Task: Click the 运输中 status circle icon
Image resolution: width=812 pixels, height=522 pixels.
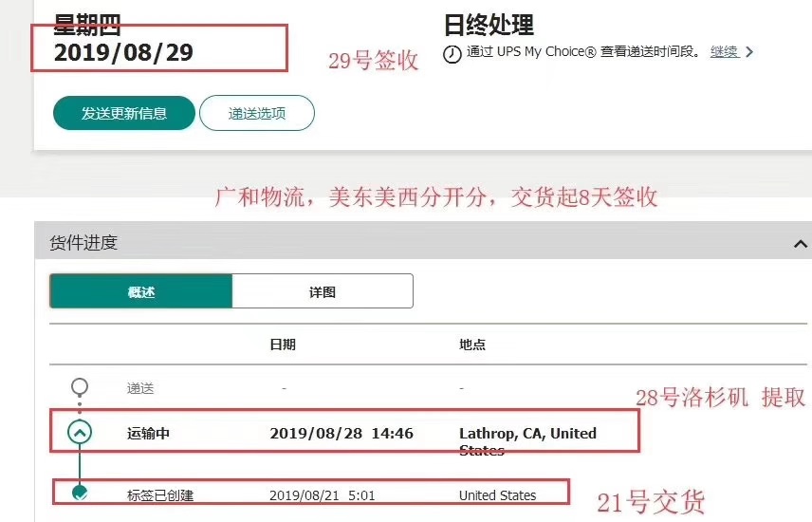Action: 80,433
